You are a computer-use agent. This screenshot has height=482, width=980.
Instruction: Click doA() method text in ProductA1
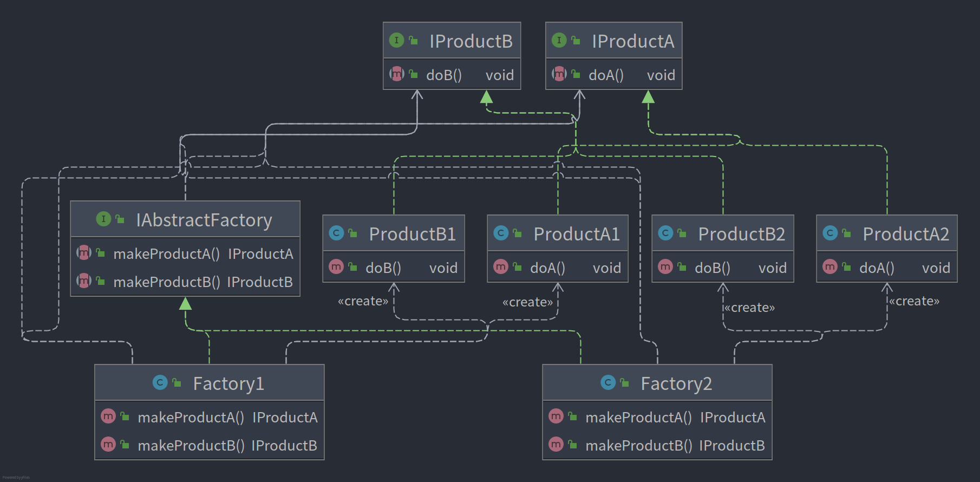coord(548,268)
